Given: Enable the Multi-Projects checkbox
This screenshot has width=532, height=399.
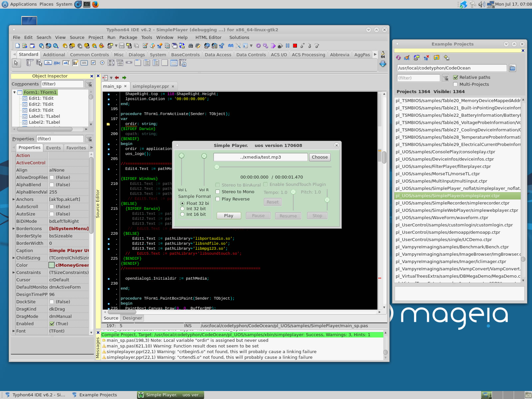Looking at the screenshot, I should (x=456, y=84).
